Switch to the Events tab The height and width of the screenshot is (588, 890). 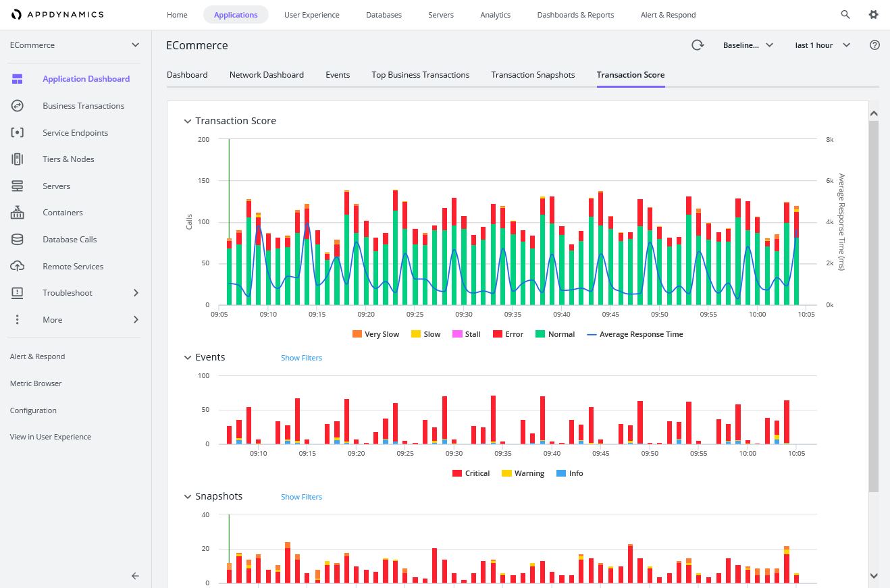pos(338,75)
